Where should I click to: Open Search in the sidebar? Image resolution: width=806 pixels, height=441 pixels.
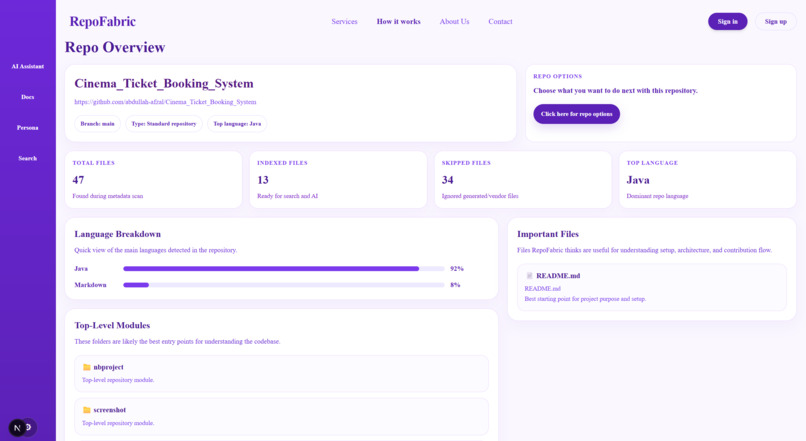(28, 158)
